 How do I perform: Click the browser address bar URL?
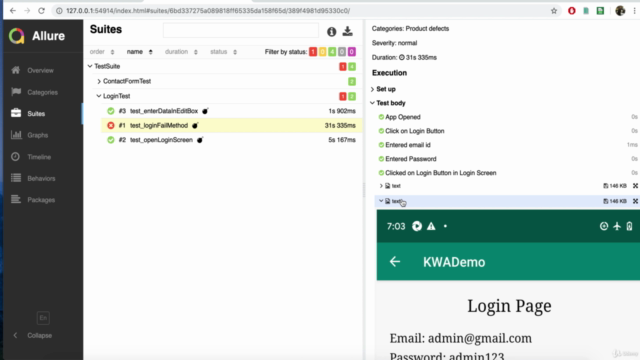coord(208,11)
